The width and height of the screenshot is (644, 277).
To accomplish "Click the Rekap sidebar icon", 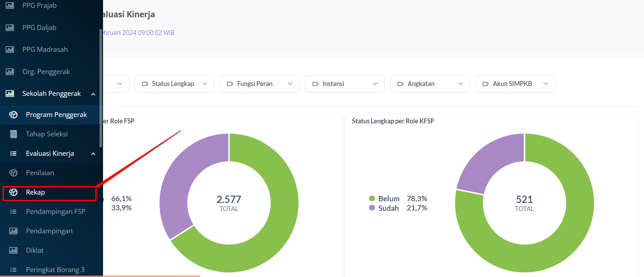I will (13, 192).
